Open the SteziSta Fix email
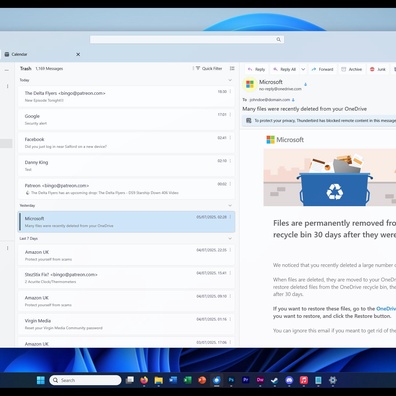Screen dimensions: 396x396 tap(126, 278)
